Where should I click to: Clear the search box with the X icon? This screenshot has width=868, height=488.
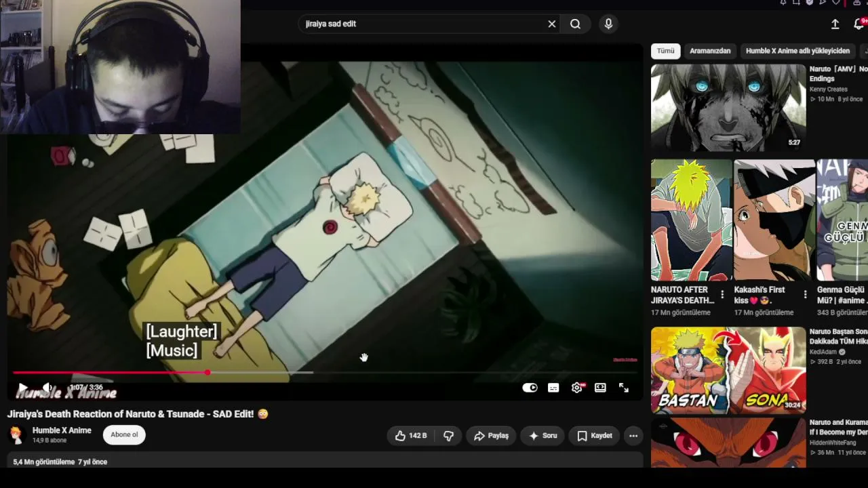pyautogui.click(x=552, y=24)
